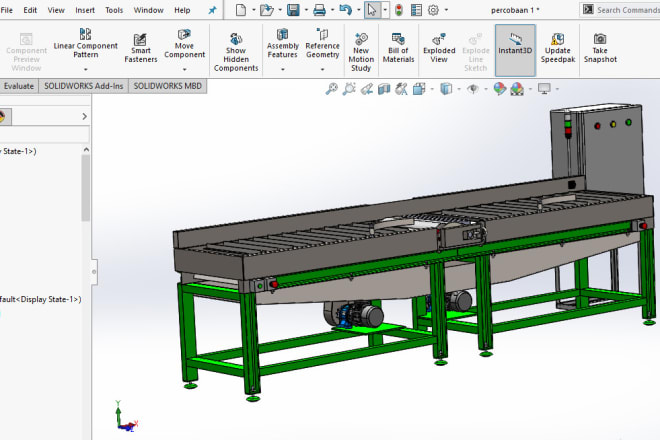Screen dimensions: 660x440
Task: Click the Print icon
Action: (x=319, y=10)
